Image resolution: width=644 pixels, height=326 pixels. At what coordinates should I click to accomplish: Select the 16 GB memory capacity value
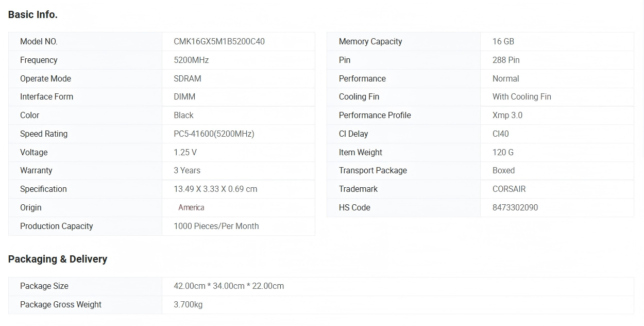503,41
